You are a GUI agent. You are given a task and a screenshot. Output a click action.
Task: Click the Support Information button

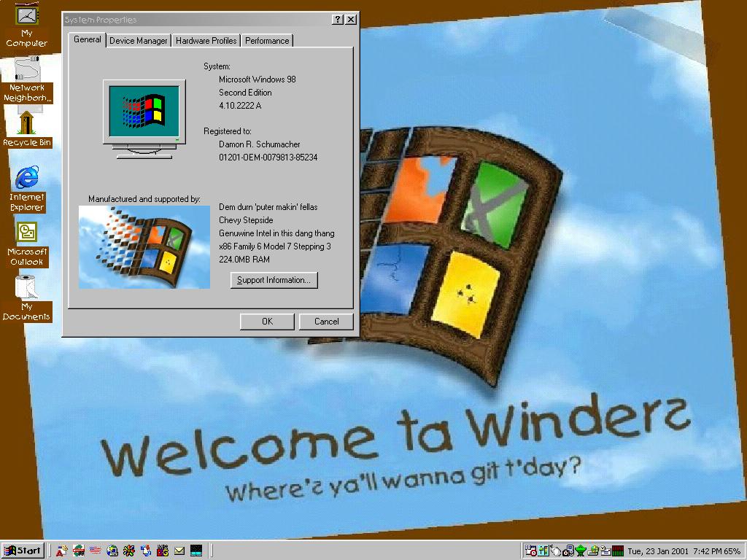[274, 280]
